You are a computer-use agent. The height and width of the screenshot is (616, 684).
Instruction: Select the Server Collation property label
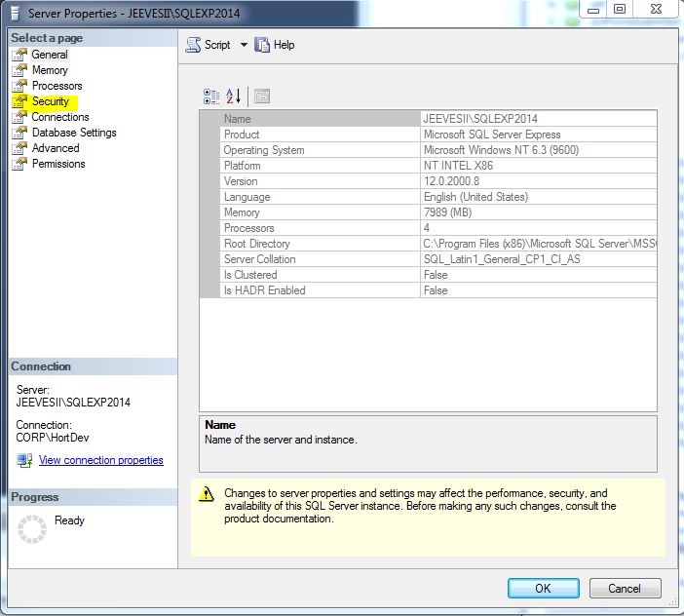pos(259,259)
